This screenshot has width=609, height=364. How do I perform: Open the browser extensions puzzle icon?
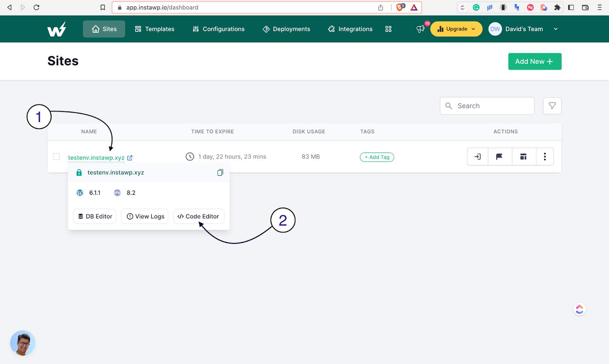[x=557, y=7]
